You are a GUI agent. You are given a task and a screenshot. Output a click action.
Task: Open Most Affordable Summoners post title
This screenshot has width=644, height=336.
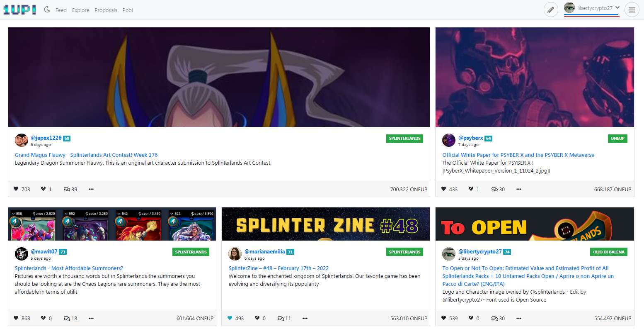[69, 268]
